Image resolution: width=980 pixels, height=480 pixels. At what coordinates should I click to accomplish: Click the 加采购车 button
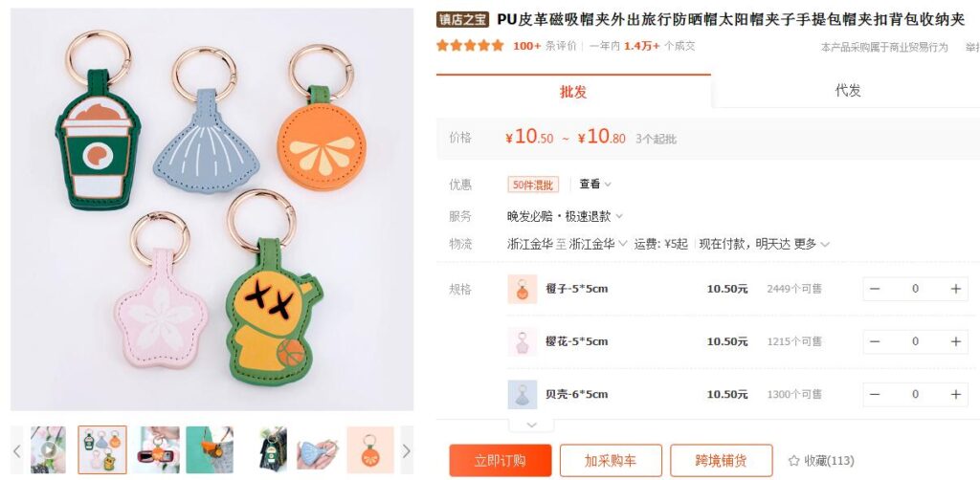pyautogui.click(x=611, y=461)
